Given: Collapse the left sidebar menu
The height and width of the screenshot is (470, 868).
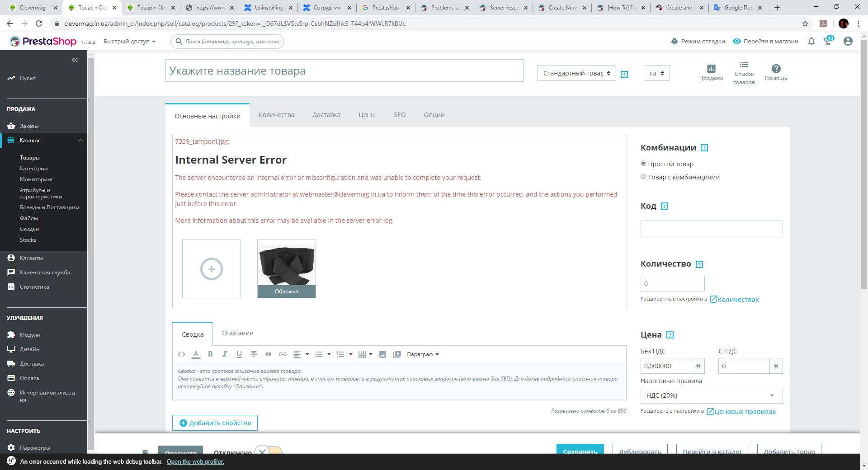Looking at the screenshot, I should tap(75, 60).
